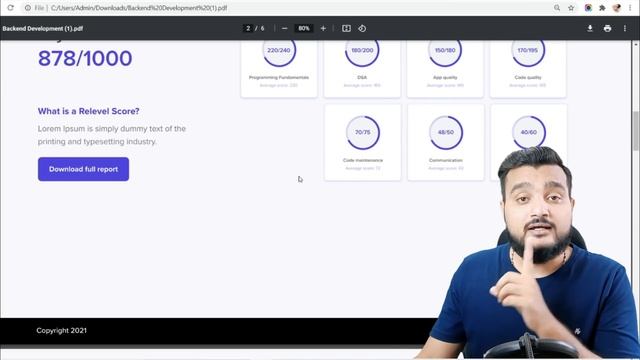This screenshot has width=640, height=360.
Task: Rotate the PDF counterclockwise
Action: pyautogui.click(x=362, y=28)
